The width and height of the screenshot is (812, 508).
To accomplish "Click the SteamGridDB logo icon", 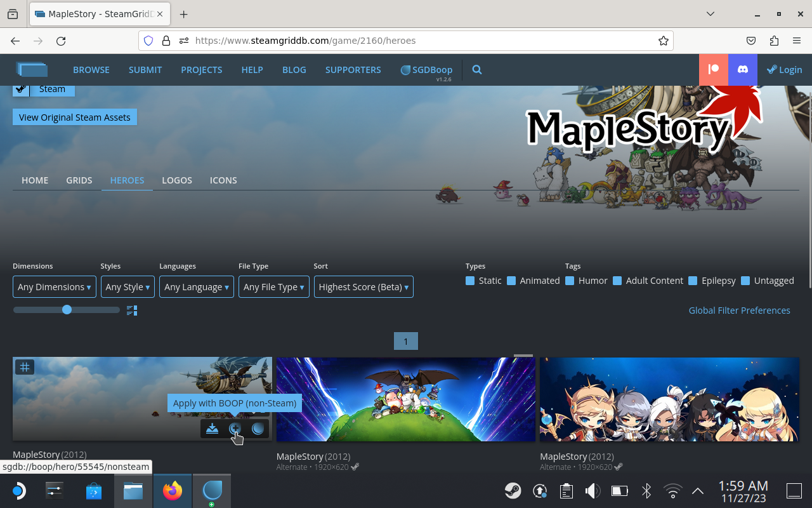I will (32, 70).
